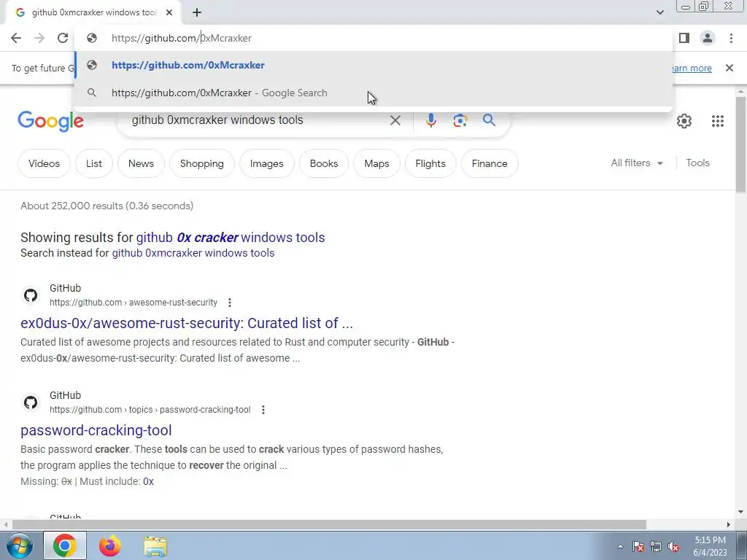
Task: Open the Windows Start menu
Action: click(20, 545)
